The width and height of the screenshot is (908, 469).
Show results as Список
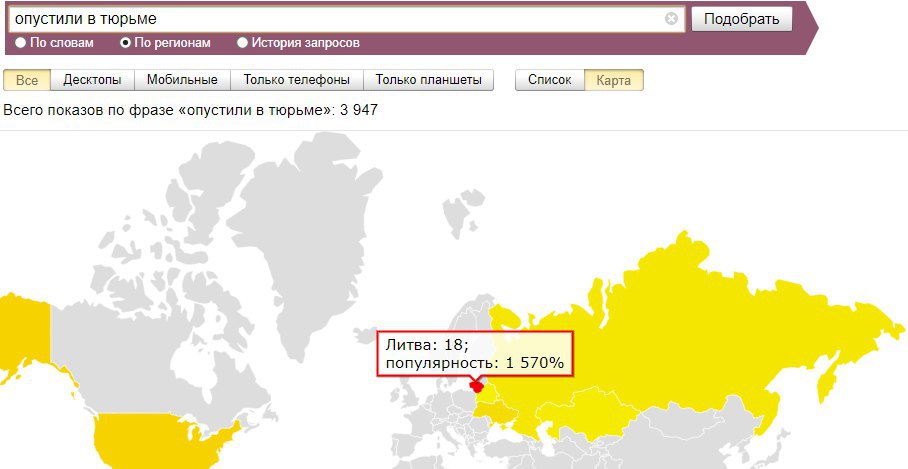550,80
